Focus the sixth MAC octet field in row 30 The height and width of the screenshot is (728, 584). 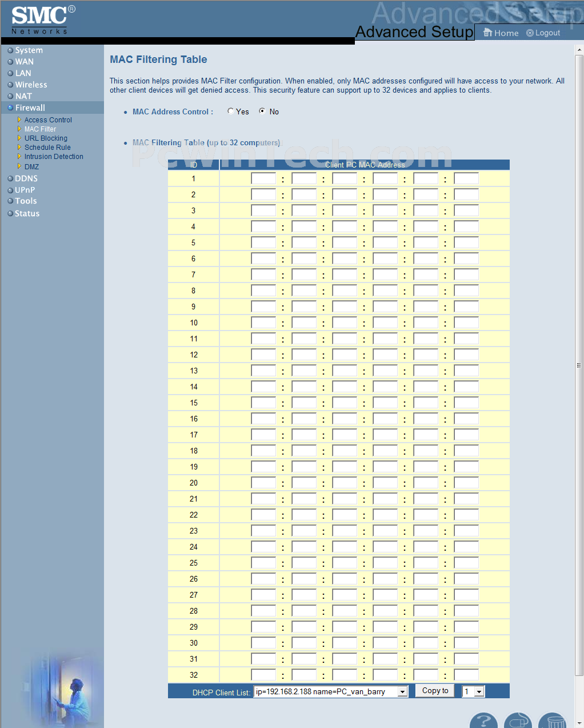point(466,643)
